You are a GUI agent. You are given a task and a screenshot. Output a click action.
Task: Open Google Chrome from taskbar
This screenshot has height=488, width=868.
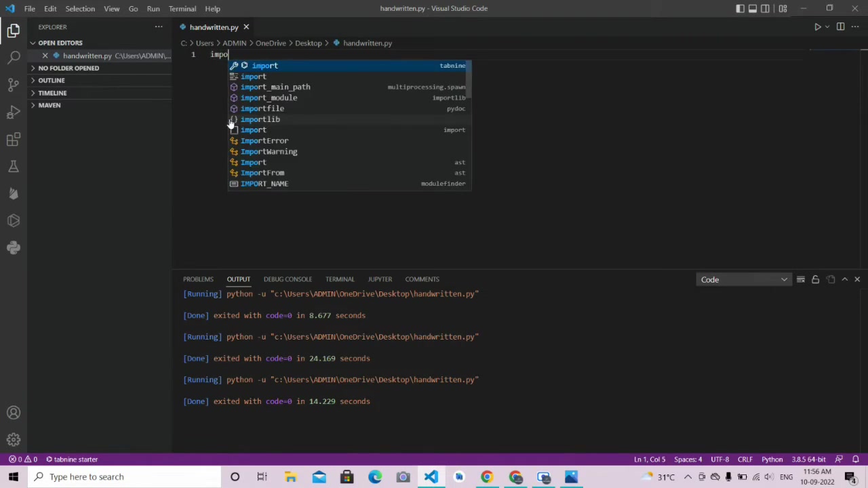coord(487,476)
